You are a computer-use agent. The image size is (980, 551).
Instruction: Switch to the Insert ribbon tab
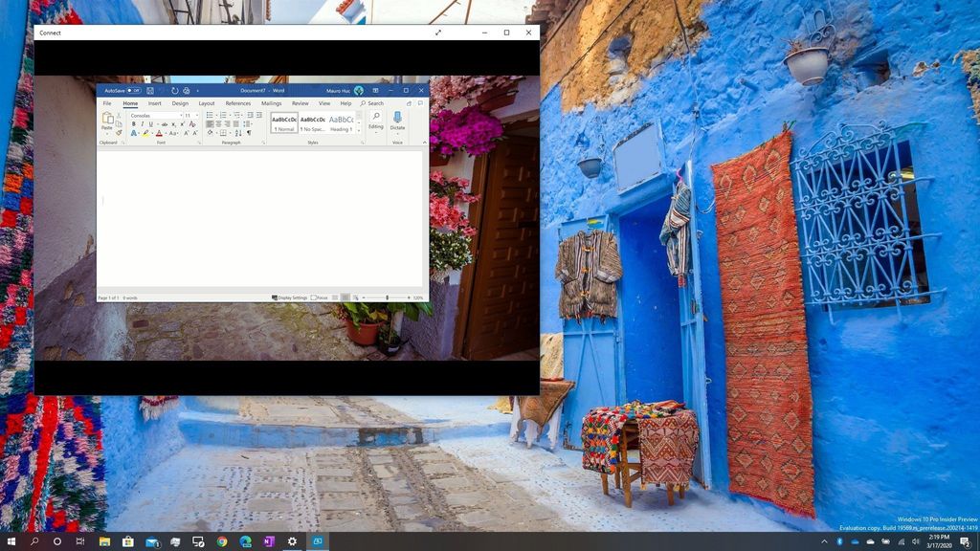154,103
